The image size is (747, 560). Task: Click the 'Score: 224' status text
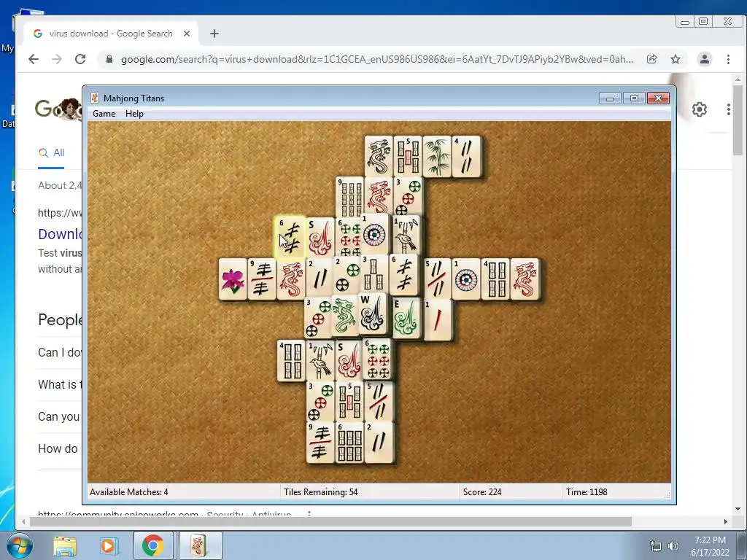[x=482, y=492]
